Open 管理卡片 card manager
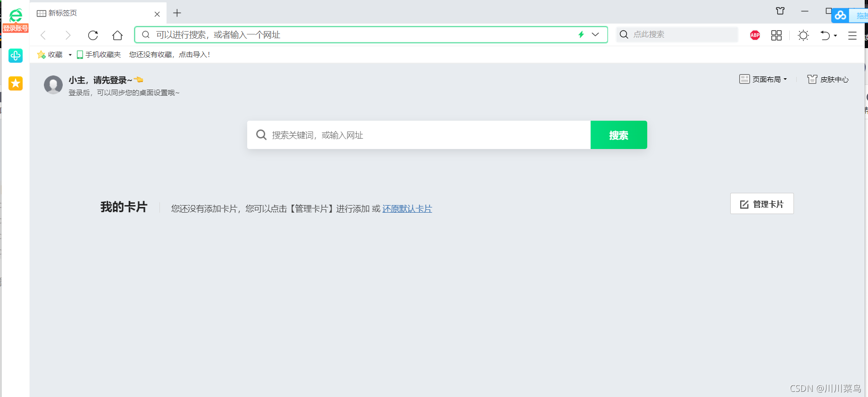Image resolution: width=868 pixels, height=397 pixels. coord(762,204)
